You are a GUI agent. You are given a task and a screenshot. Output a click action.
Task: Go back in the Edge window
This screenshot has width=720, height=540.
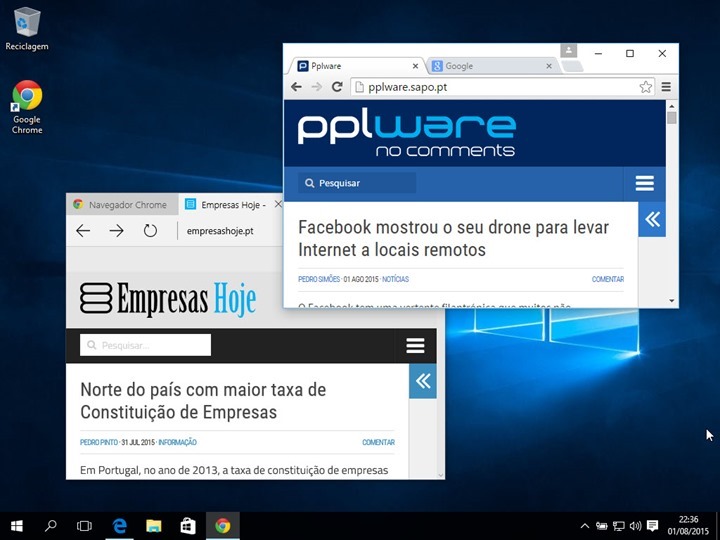point(83,231)
